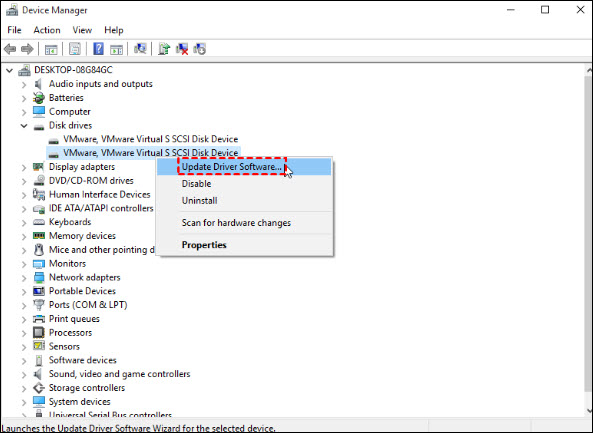593x433 pixels.
Task: Click the Back arrow toolbar icon
Action: [10, 49]
